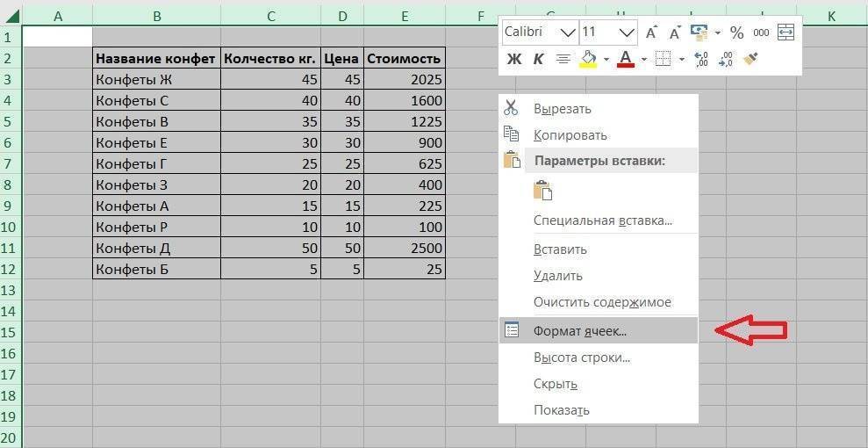Decrease decimal places
The width and height of the screenshot is (868, 448).
[x=726, y=59]
